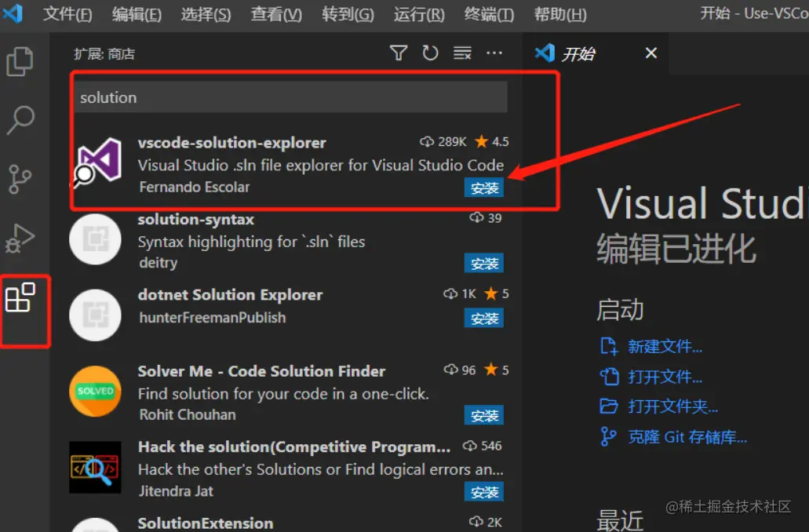Select Solver Me - Code Solution Finder title

(x=261, y=371)
